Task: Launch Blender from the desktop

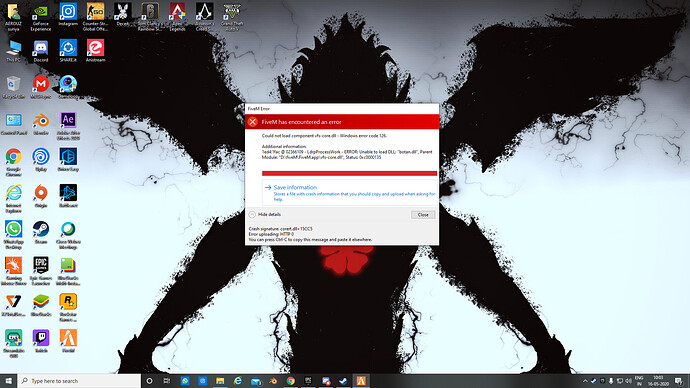Action: click(x=41, y=124)
